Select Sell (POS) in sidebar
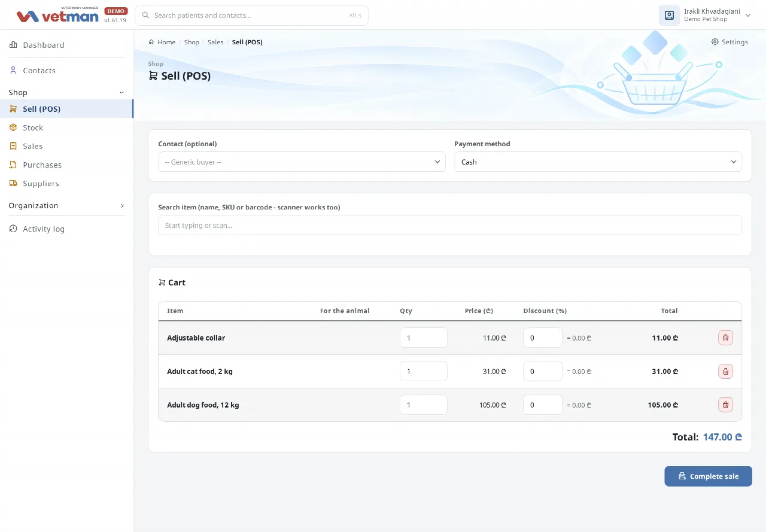 tap(66, 109)
